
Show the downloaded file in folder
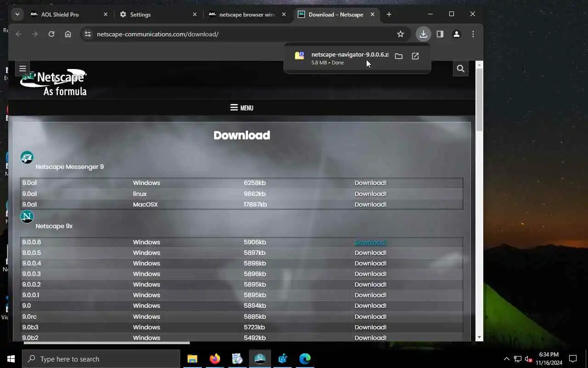pos(399,56)
